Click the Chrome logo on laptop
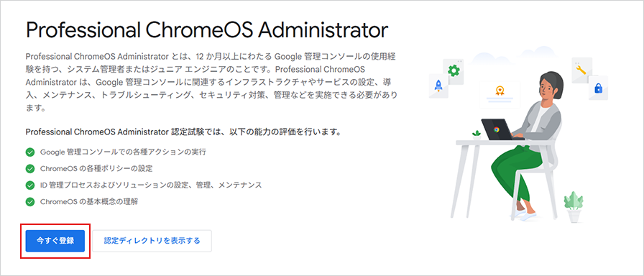The height and width of the screenshot is (276, 644). 497,129
